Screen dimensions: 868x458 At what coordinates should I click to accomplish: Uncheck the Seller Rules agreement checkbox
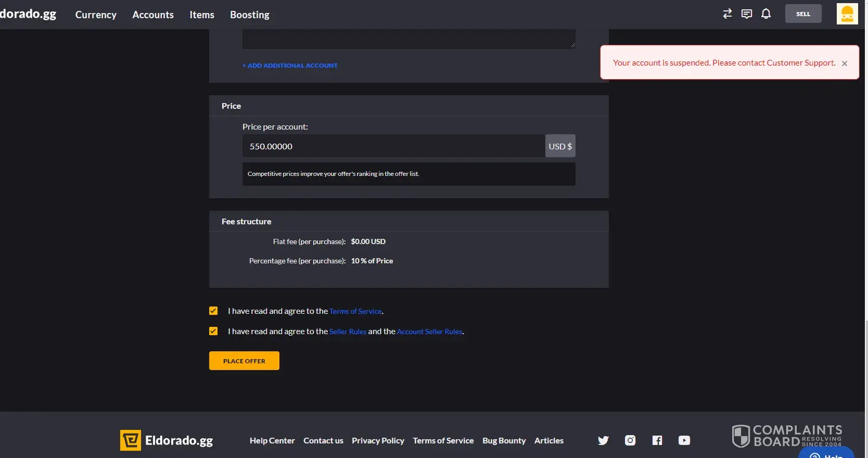click(213, 331)
